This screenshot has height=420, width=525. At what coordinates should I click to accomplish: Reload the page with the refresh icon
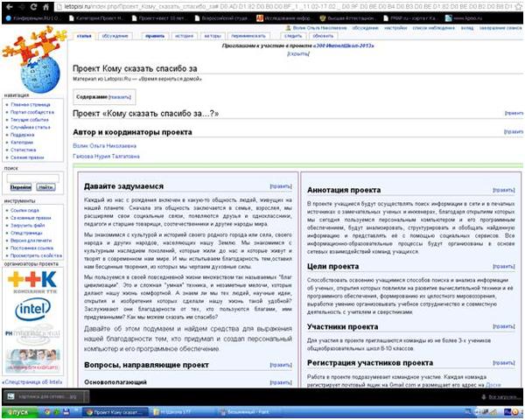33,6
